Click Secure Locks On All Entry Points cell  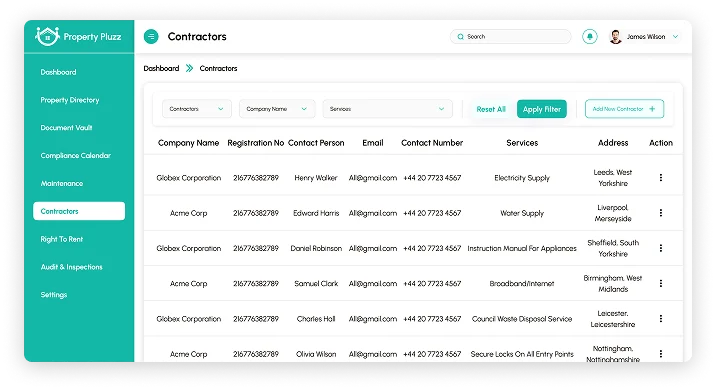(522, 354)
